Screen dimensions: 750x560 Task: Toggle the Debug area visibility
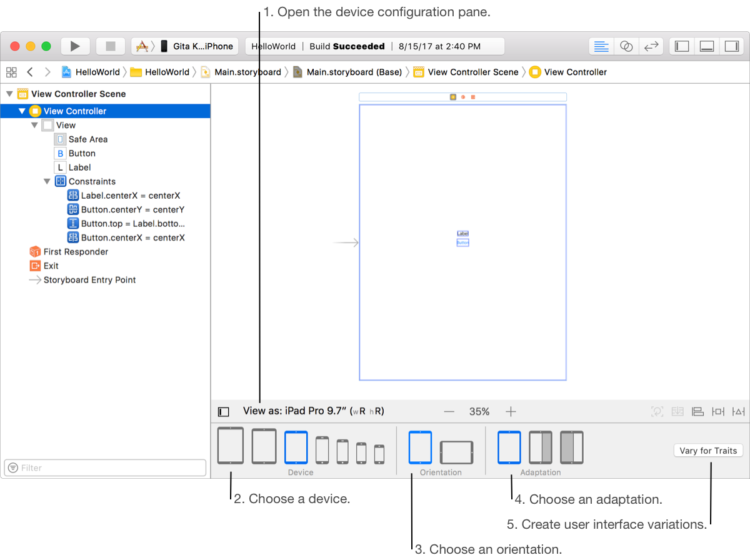click(x=707, y=46)
